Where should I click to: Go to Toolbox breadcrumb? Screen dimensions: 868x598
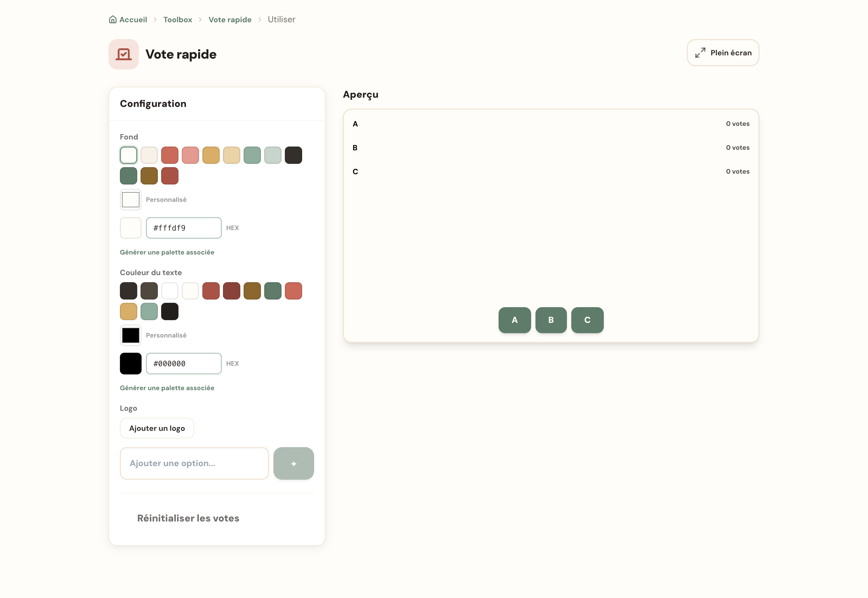pos(178,20)
